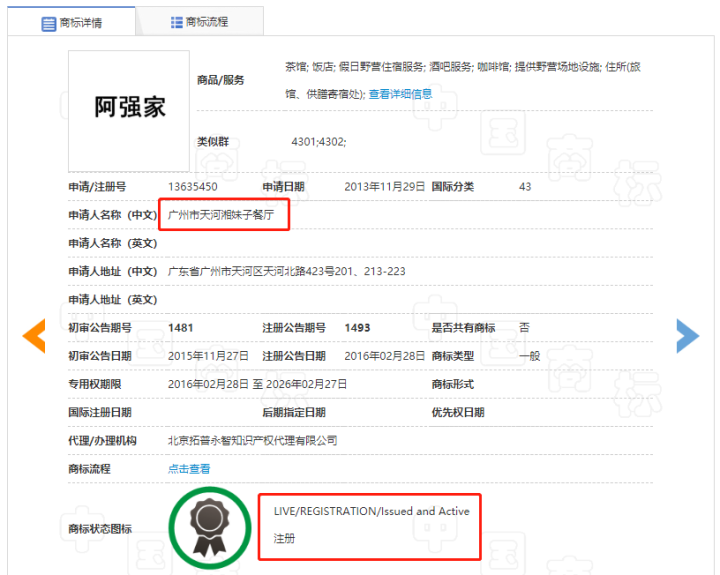Click the 点击查看 trademark flow link
720x575 pixels.
point(189,468)
